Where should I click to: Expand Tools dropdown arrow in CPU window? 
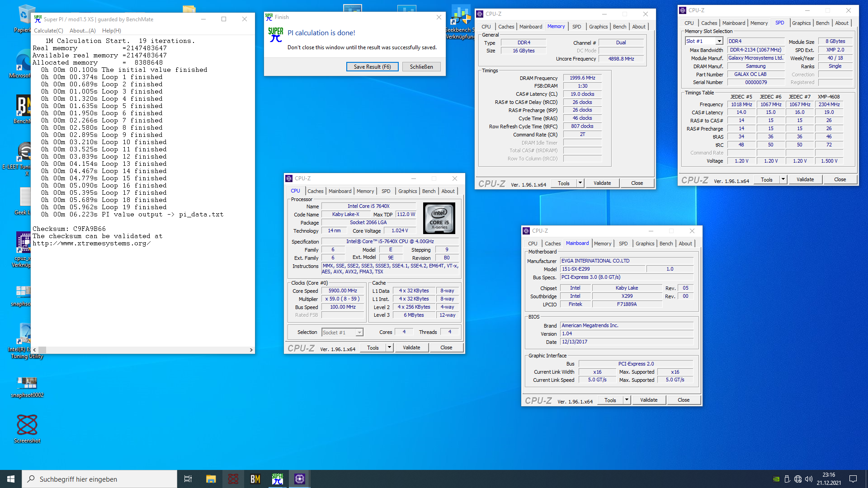coord(389,347)
